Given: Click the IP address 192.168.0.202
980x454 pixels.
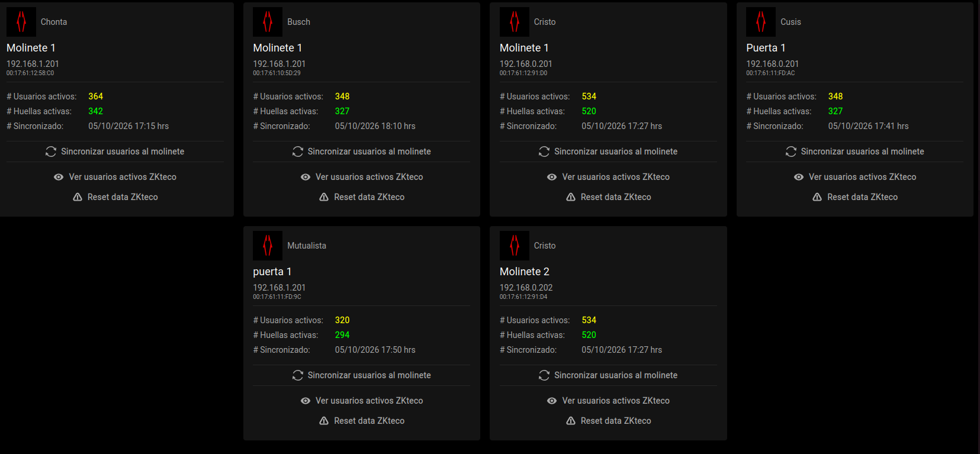Looking at the screenshot, I should pyautogui.click(x=526, y=288).
